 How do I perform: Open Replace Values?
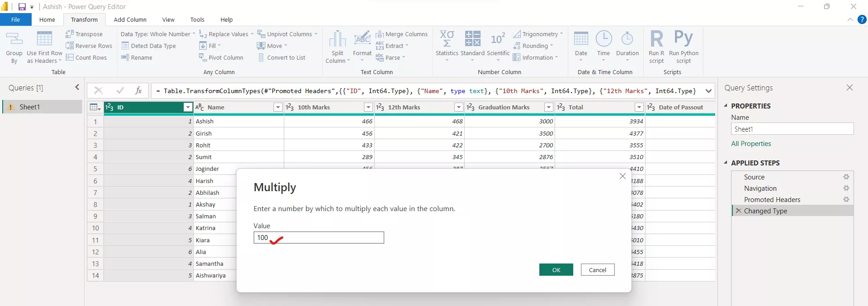(226, 34)
